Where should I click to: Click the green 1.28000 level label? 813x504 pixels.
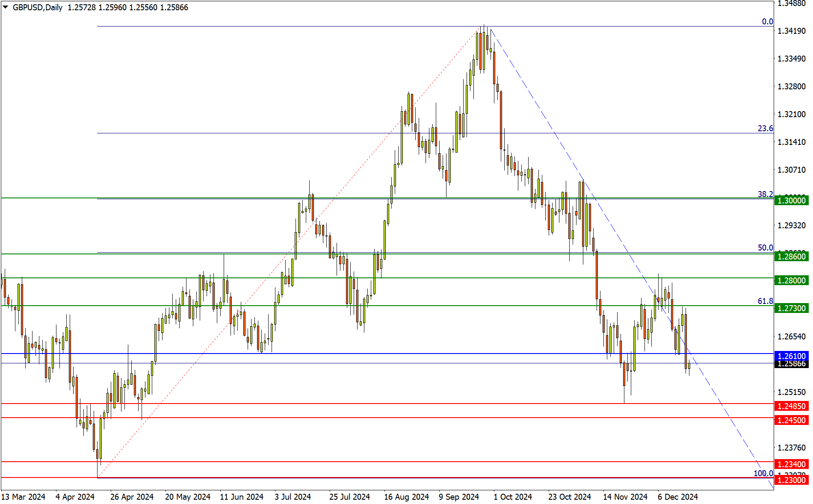click(x=791, y=280)
